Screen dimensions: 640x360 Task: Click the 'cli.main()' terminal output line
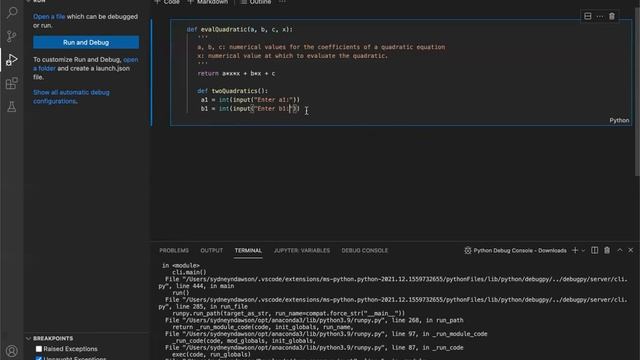[x=189, y=272]
